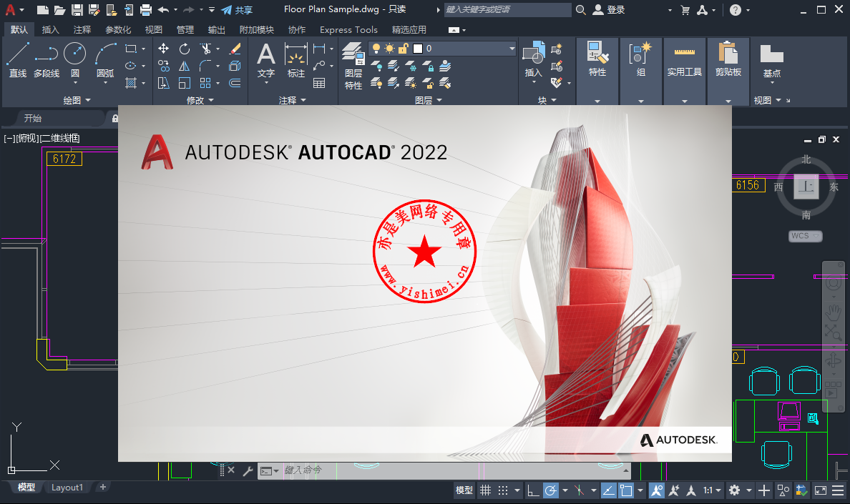Click the Save icon in quick access toolbar
Image resolution: width=850 pixels, height=504 pixels.
pyautogui.click(x=77, y=10)
